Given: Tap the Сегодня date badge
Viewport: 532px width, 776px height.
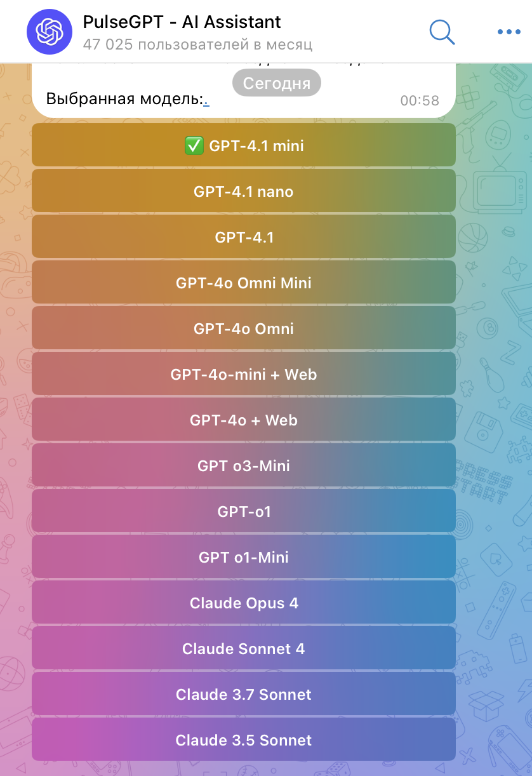Looking at the screenshot, I should 277,83.
